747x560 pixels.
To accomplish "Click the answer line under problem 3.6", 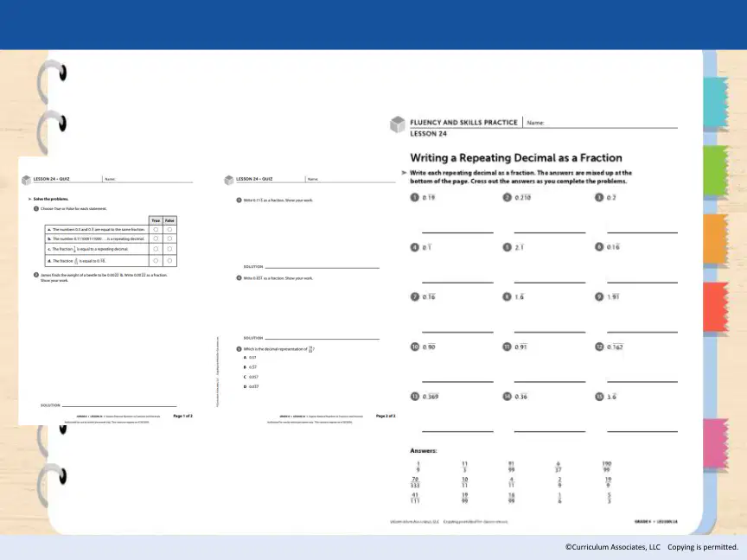I will [x=642, y=431].
